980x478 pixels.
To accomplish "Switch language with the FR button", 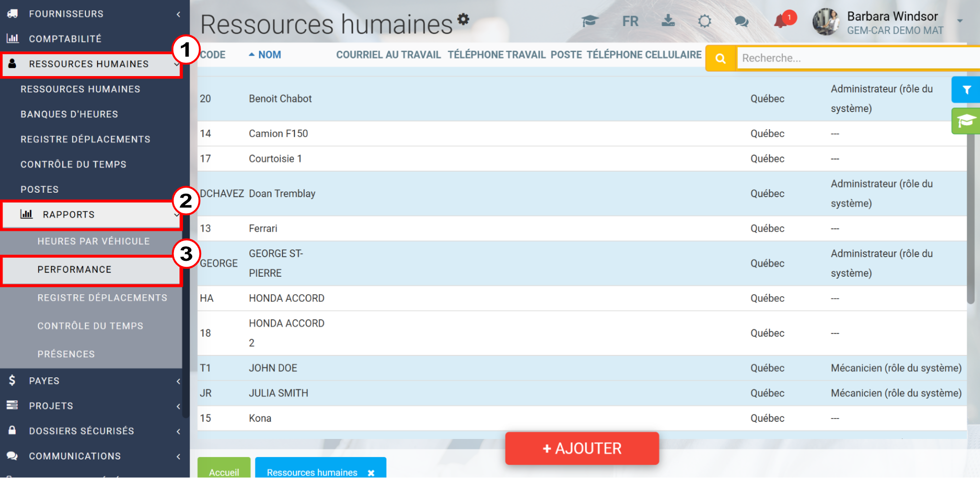I will 630,21.
